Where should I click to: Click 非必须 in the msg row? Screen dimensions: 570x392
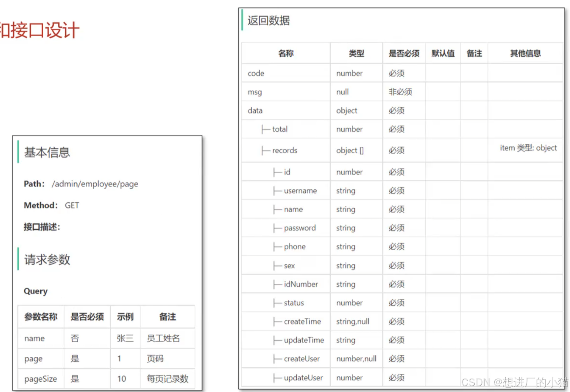click(400, 92)
